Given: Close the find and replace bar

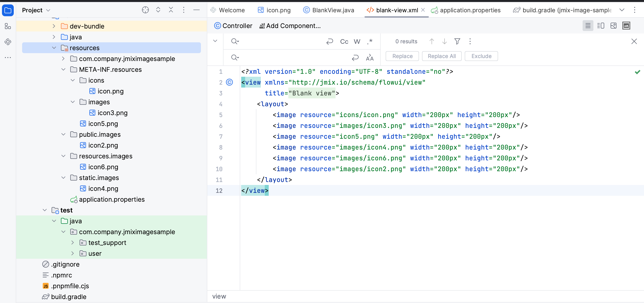Looking at the screenshot, I should 634,41.
